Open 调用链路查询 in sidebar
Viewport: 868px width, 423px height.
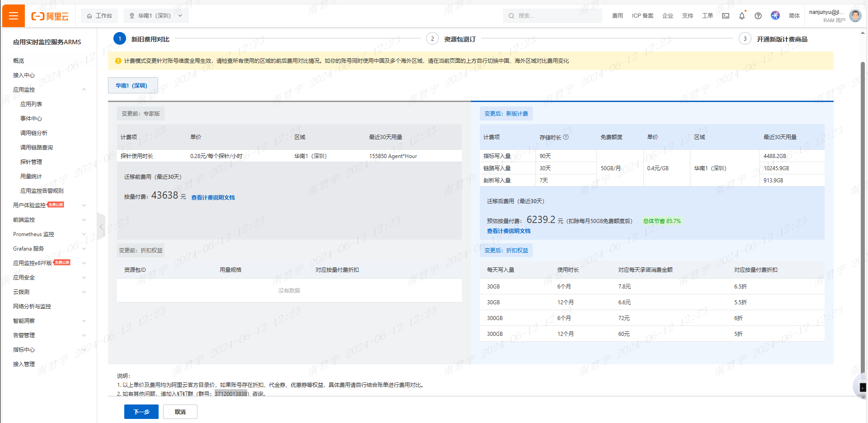37,148
